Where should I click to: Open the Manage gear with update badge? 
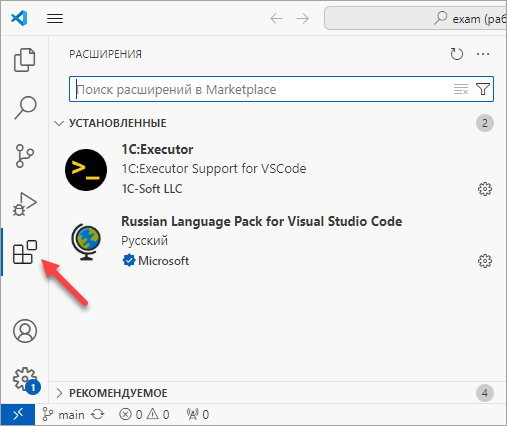click(26, 380)
